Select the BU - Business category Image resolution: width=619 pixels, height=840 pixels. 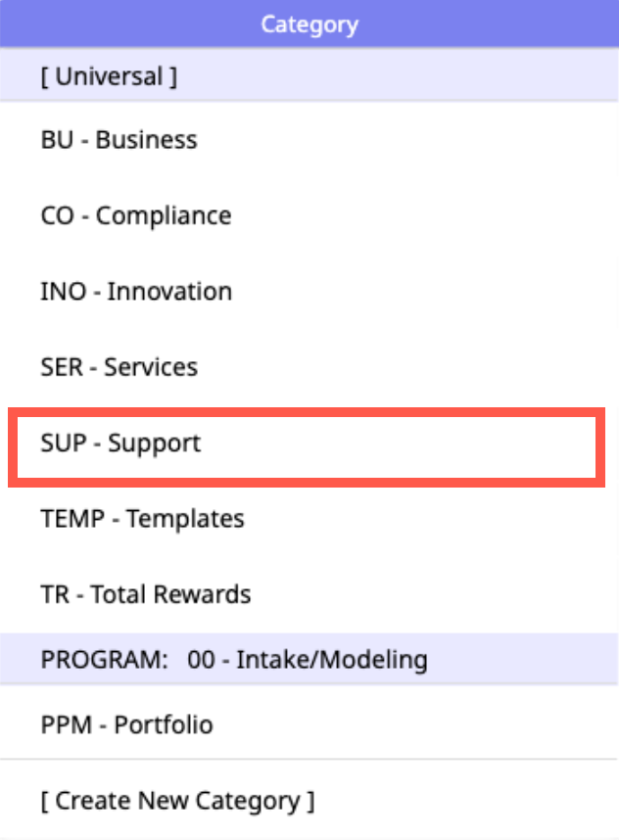click(119, 140)
